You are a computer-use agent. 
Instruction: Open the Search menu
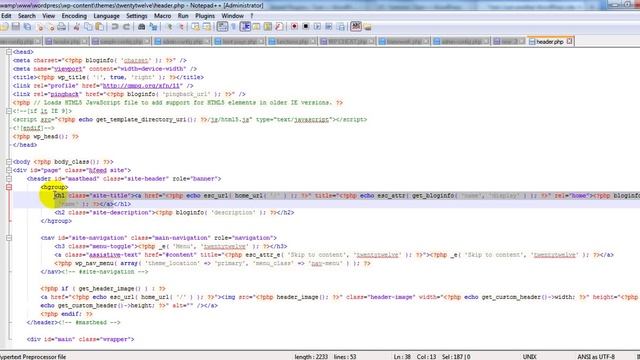[27, 16]
